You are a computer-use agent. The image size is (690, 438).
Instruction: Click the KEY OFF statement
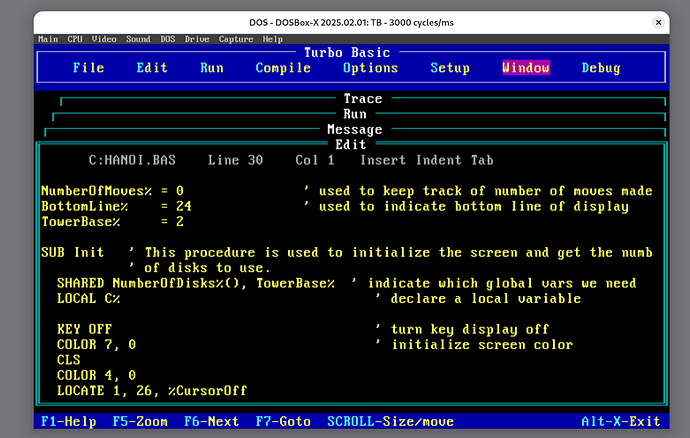click(84, 329)
